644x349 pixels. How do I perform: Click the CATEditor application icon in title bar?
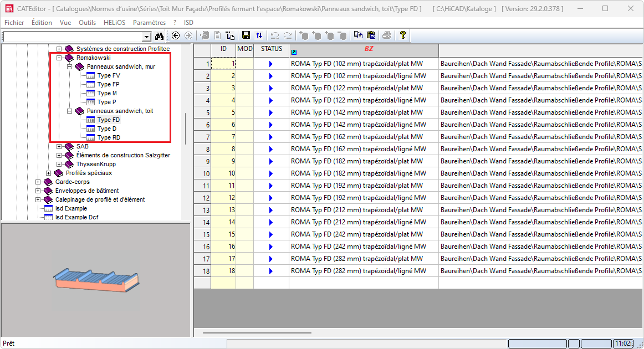coord(9,8)
